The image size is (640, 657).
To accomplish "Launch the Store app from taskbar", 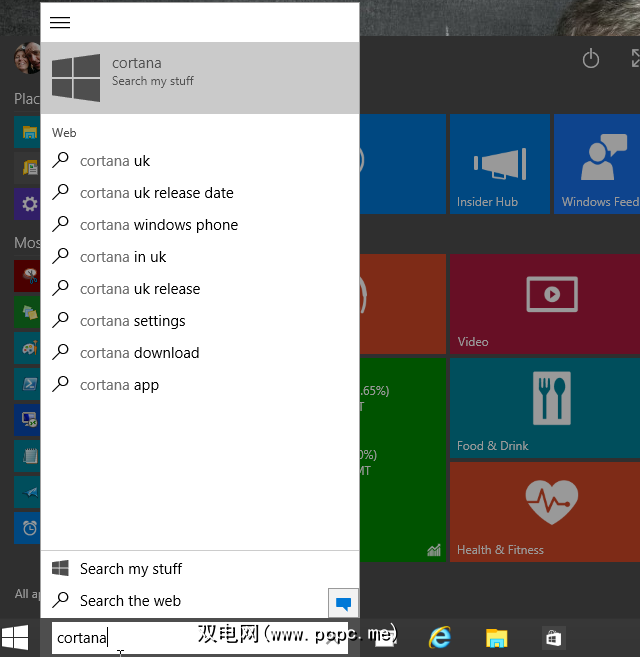I will tap(553, 637).
